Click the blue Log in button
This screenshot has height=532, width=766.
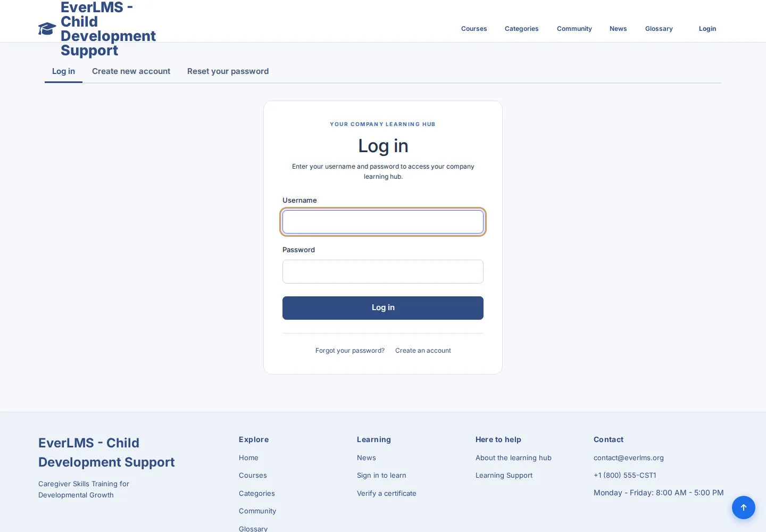[383, 308]
